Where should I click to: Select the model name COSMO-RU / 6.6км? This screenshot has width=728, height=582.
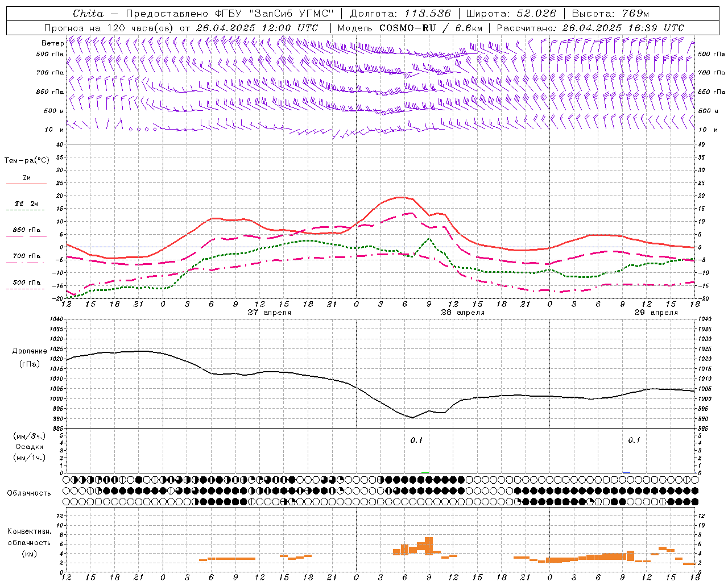pyautogui.click(x=431, y=28)
